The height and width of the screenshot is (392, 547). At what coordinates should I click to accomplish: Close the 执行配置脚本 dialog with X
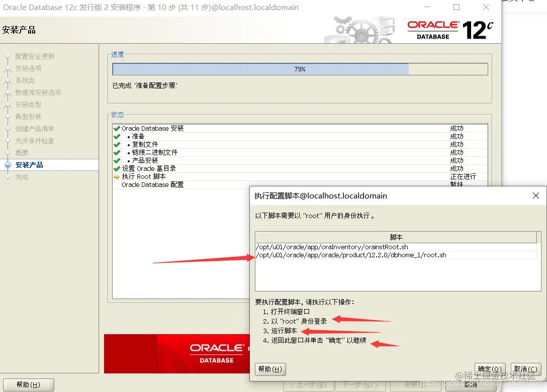point(536,195)
